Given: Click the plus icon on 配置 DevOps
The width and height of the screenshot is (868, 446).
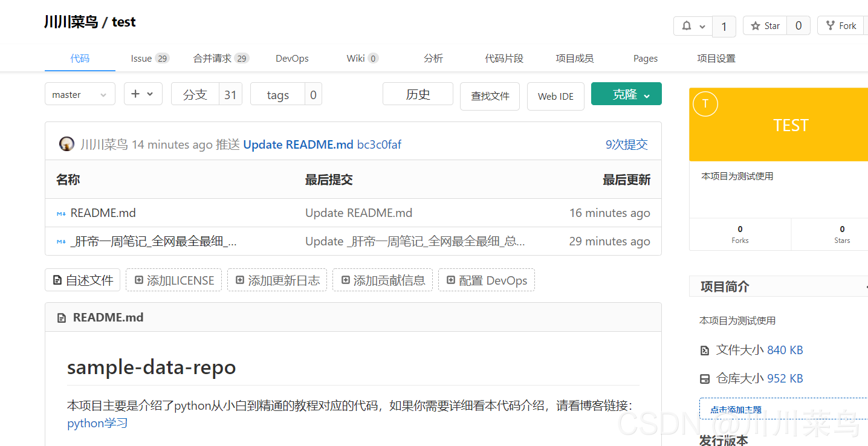Looking at the screenshot, I should click(x=451, y=280).
